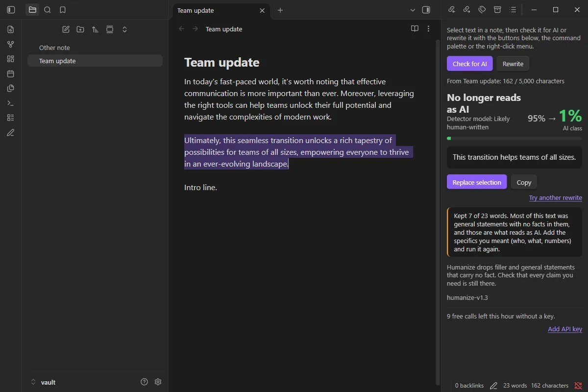
Task: Create a new folder in file explorer
Action: pos(80,29)
